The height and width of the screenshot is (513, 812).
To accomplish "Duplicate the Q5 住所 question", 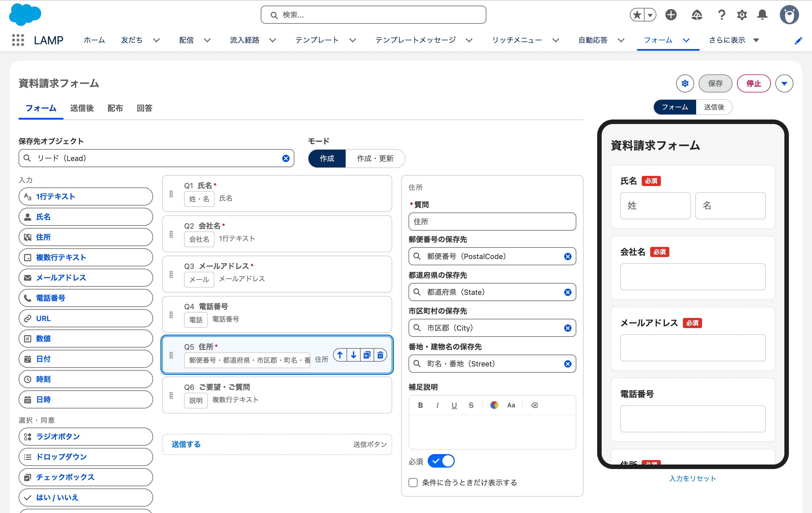I will coord(367,355).
